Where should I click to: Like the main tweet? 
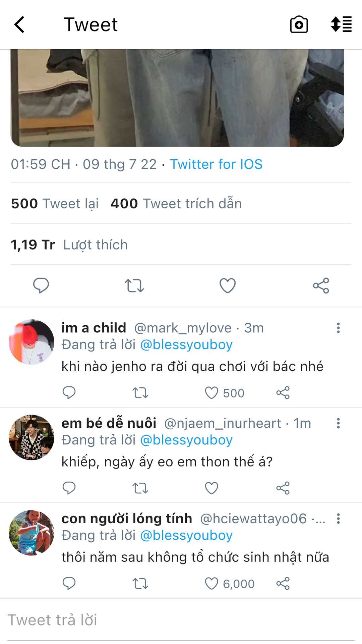228,286
